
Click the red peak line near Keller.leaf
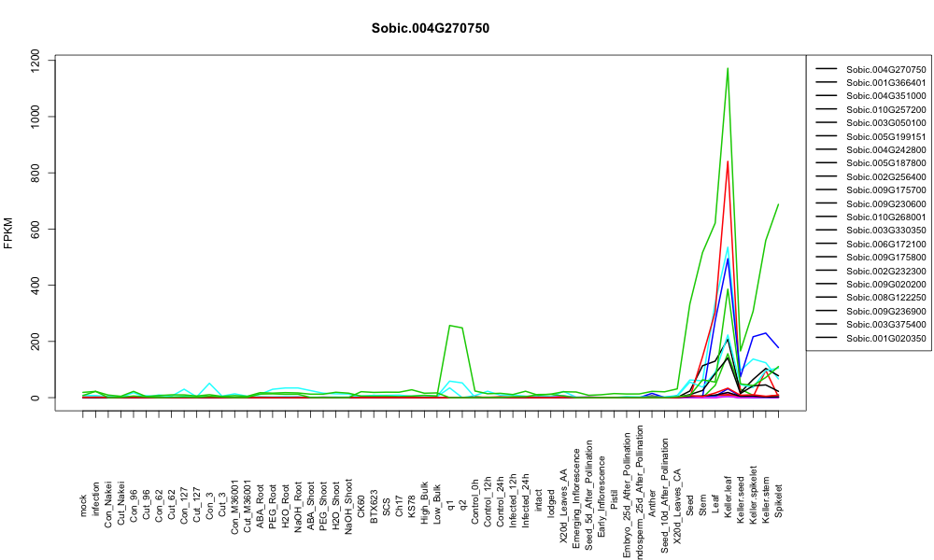[728, 162]
